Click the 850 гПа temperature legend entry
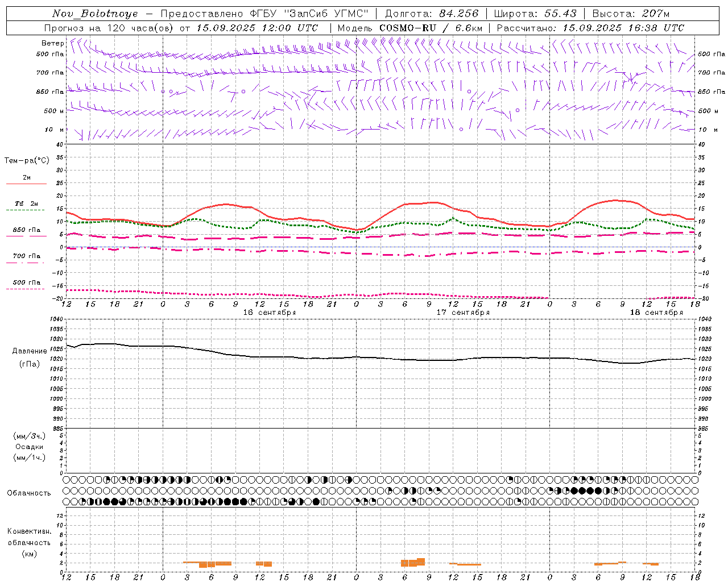 [x=27, y=230]
